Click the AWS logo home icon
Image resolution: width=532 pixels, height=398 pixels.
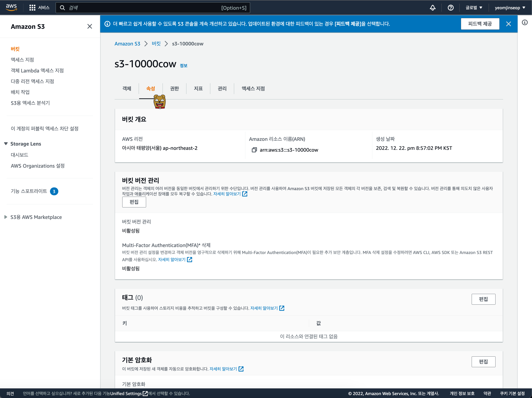click(x=11, y=7)
